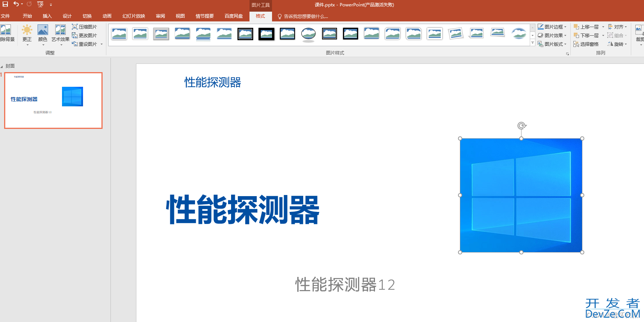Apply the soft edge oval picture style
The image size is (644, 322).
coord(519,34)
